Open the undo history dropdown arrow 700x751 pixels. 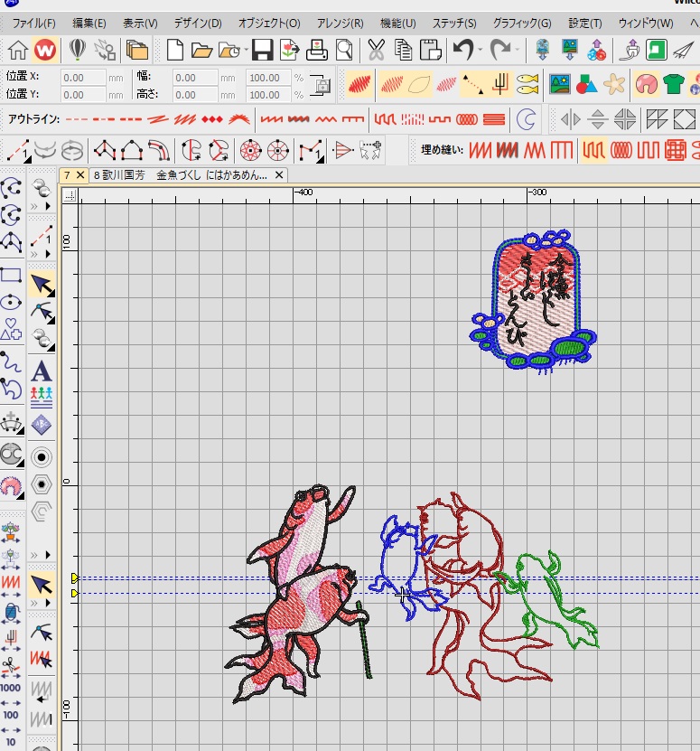click(x=480, y=50)
